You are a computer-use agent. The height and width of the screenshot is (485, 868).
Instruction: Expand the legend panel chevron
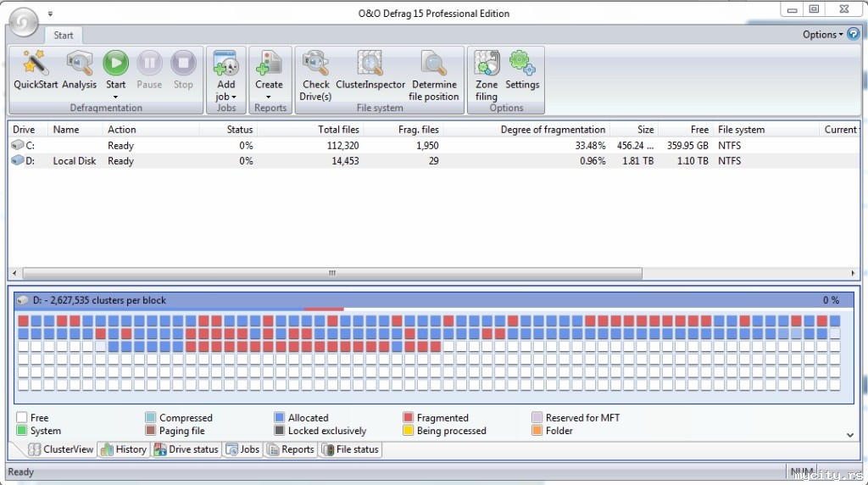point(850,435)
